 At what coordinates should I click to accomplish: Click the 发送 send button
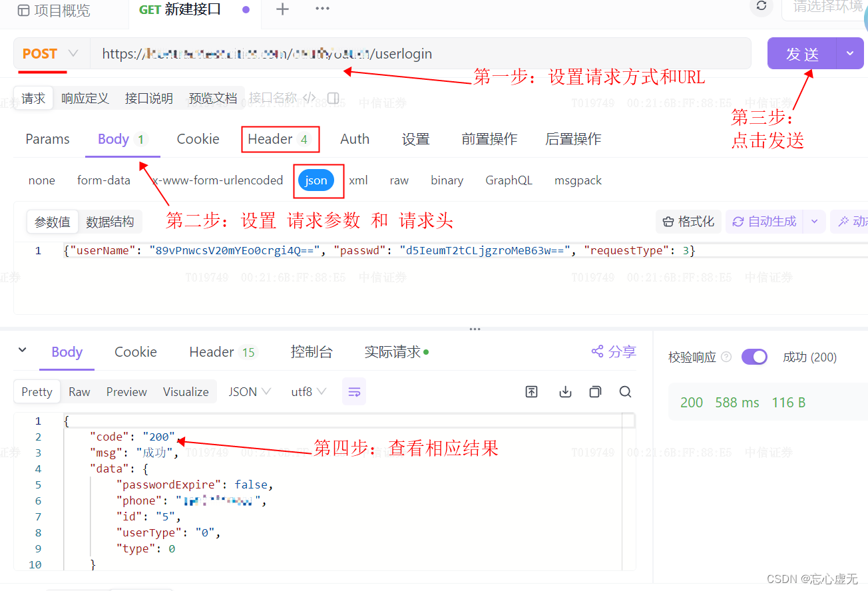coord(802,54)
